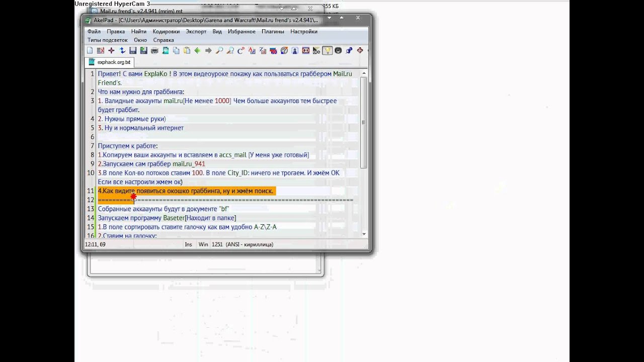The width and height of the screenshot is (644, 362).
Task: Select the exphack.org.txt document tab
Action: coord(110,62)
